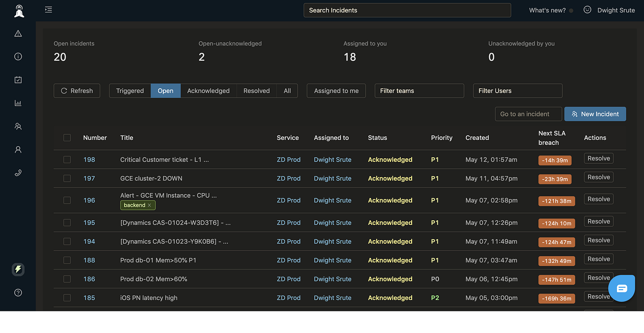Open the Incidents alert triangle in sidebar
Image resolution: width=644 pixels, height=333 pixels.
17,33
